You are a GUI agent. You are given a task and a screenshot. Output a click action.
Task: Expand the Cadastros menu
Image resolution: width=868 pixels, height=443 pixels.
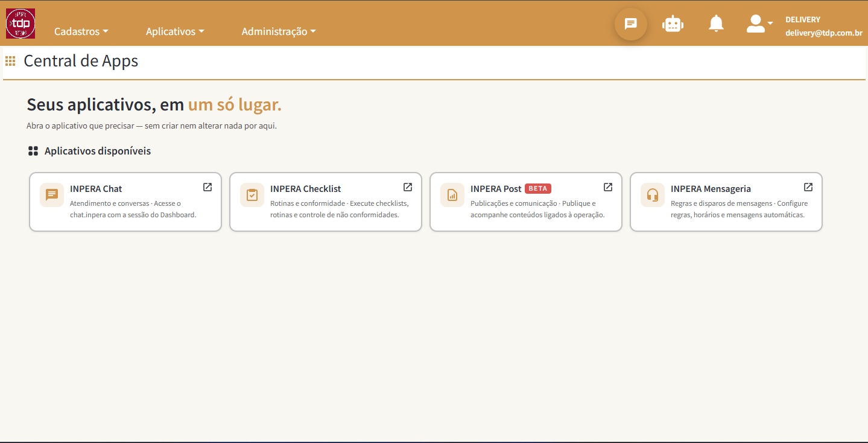pos(81,31)
